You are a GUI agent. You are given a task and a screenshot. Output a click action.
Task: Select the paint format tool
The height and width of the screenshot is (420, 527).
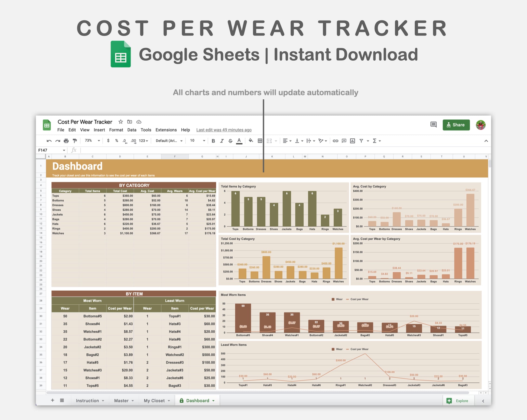(x=75, y=141)
